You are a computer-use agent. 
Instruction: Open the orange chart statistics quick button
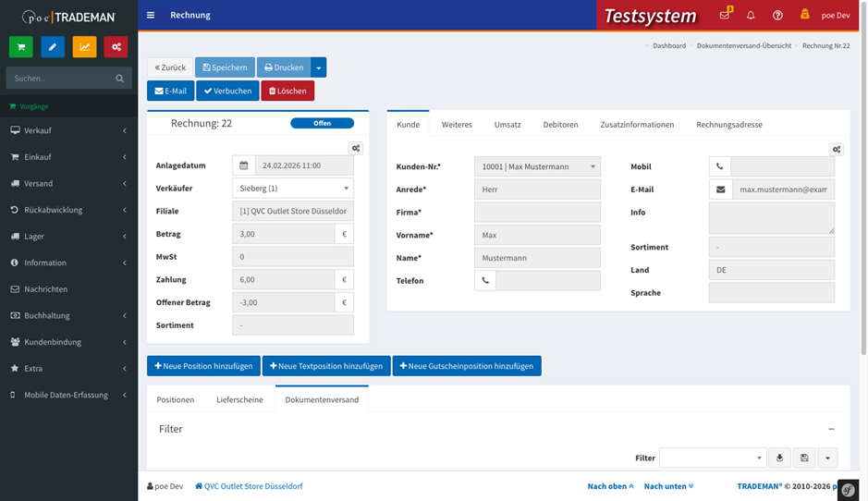(85, 47)
